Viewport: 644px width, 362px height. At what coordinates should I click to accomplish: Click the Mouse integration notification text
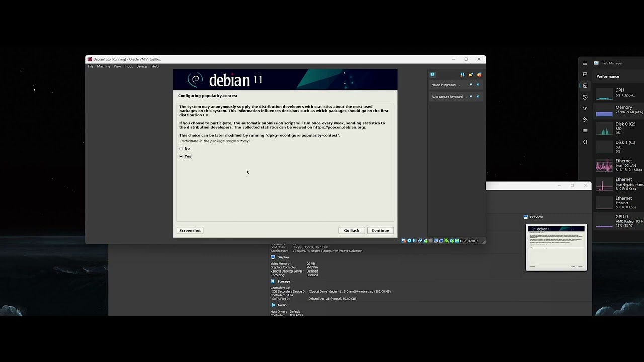(x=446, y=85)
